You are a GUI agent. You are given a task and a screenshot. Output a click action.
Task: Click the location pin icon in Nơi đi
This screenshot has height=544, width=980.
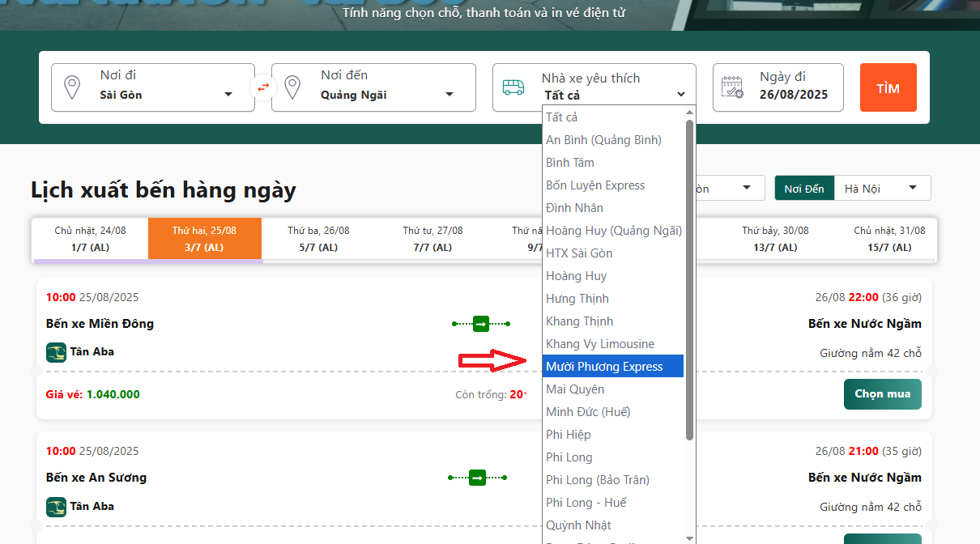(x=72, y=87)
